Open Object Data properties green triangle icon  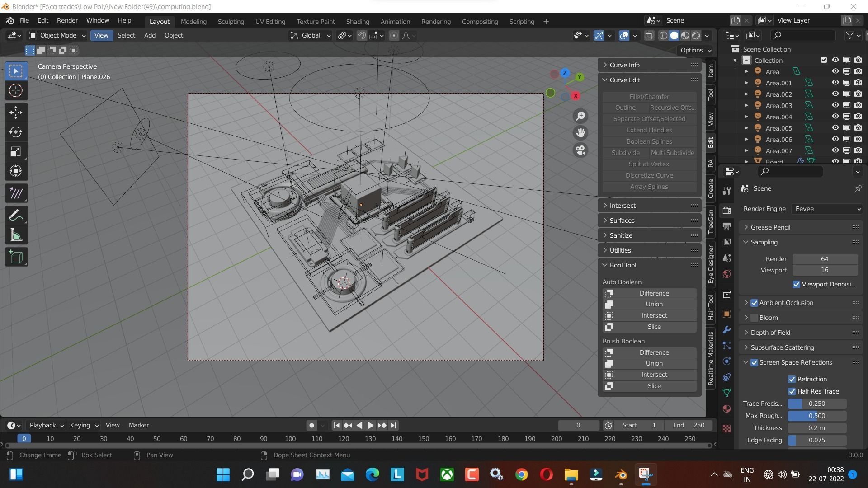[726, 393]
